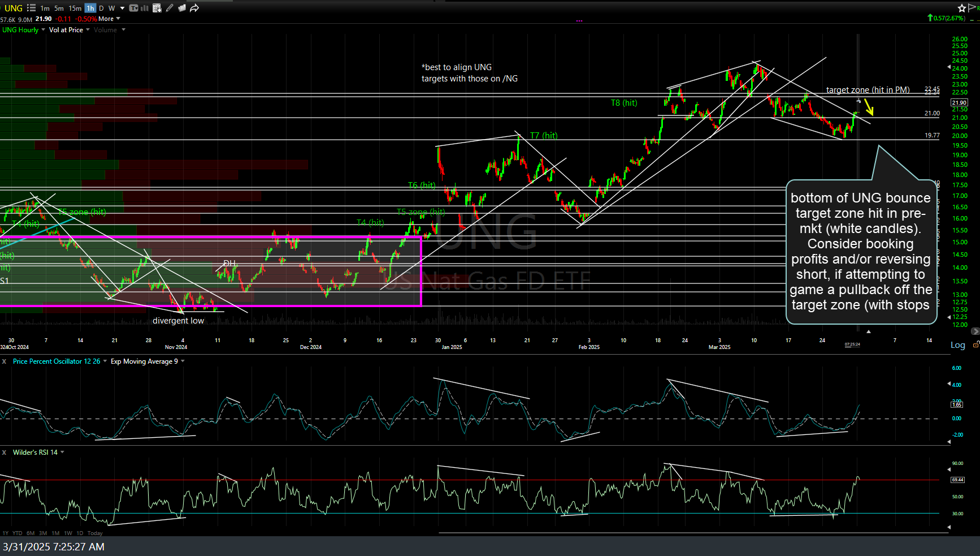Click the add-indicator grid icon

click(x=157, y=8)
